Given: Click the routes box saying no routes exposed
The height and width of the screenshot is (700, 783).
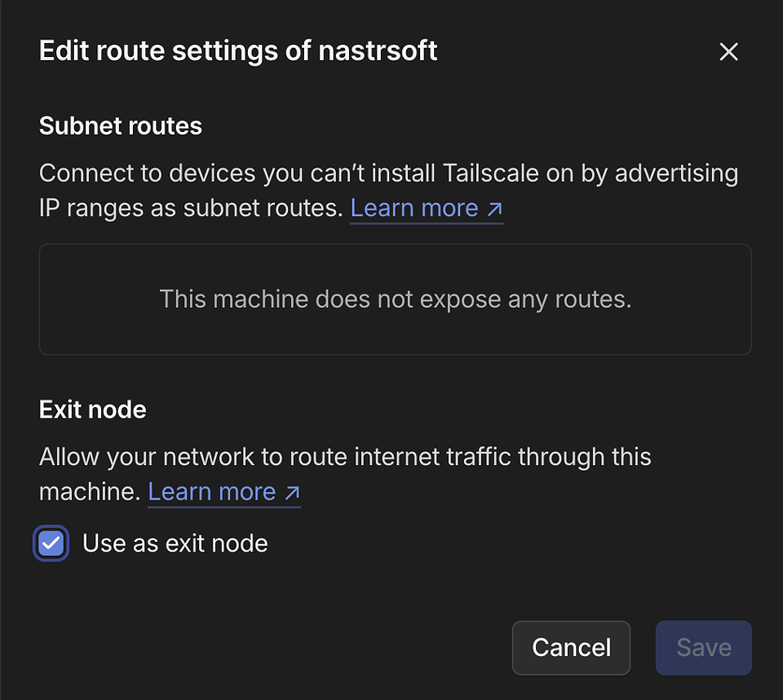Looking at the screenshot, I should (x=395, y=299).
